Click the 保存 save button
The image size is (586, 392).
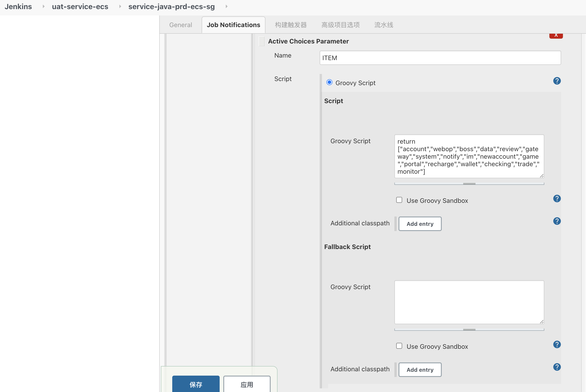(196, 384)
